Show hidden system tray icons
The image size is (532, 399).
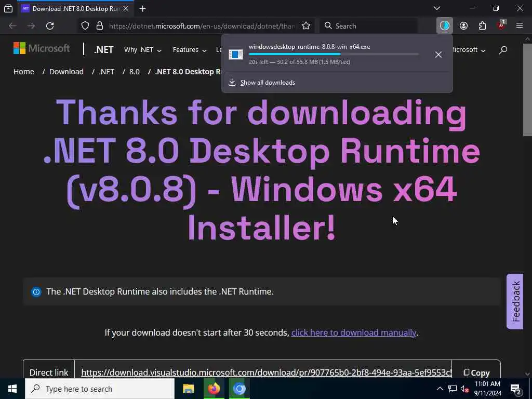click(x=440, y=389)
